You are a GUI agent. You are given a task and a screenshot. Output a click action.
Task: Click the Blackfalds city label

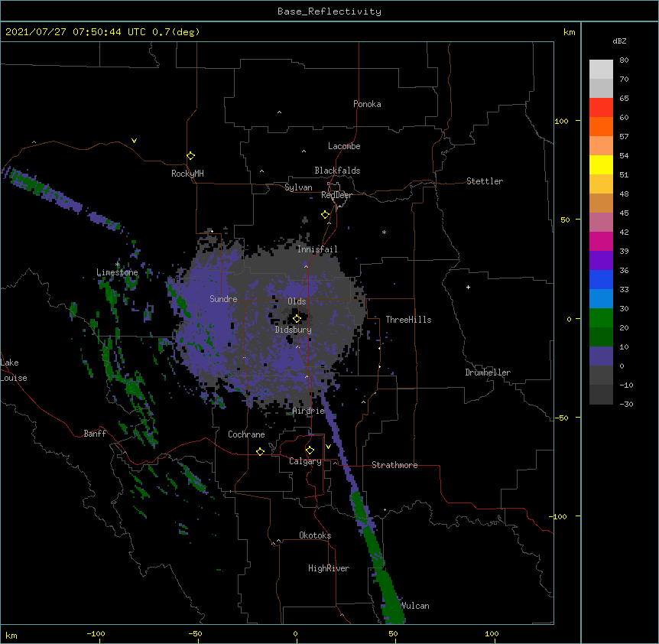click(x=337, y=171)
